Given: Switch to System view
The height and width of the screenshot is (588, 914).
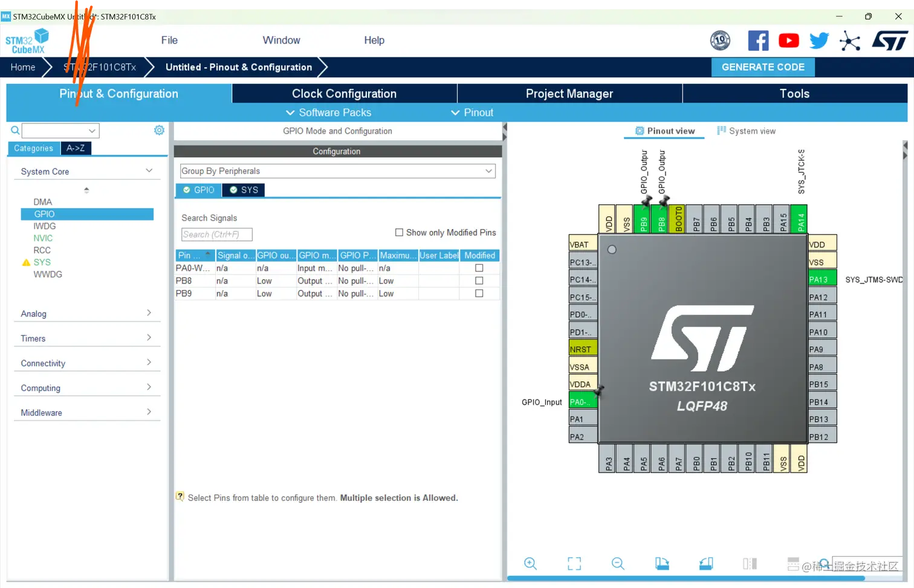Looking at the screenshot, I should [746, 131].
